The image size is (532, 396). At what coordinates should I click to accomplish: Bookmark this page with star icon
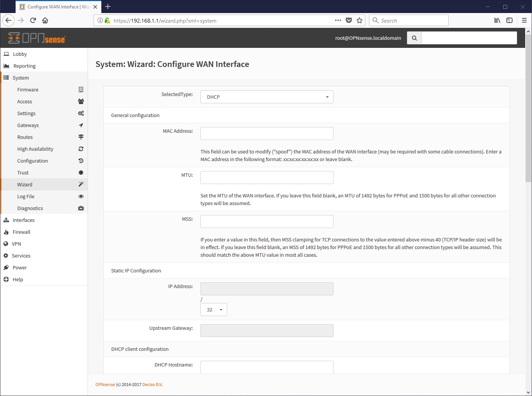pyautogui.click(x=360, y=21)
